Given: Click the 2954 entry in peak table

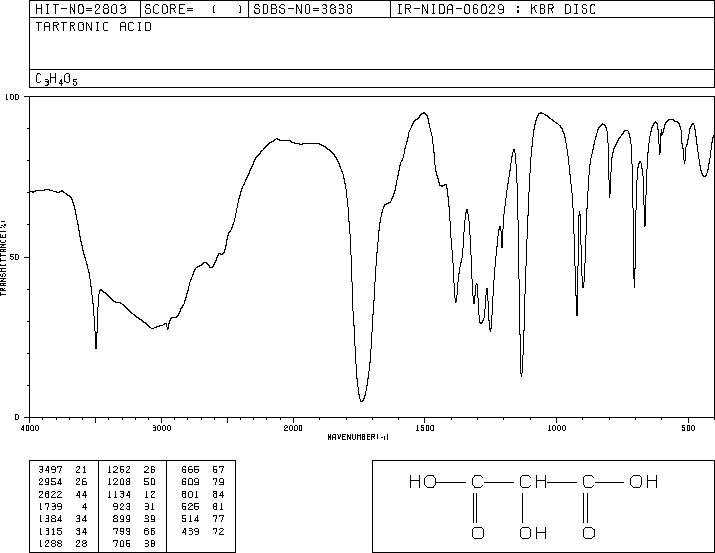Looking at the screenshot, I should (50, 482).
